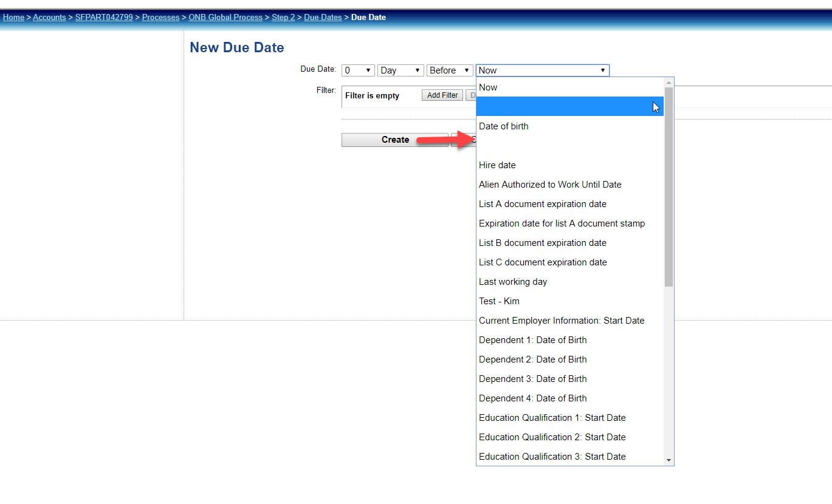Click the dropdown list scroll down arrow

[669, 460]
